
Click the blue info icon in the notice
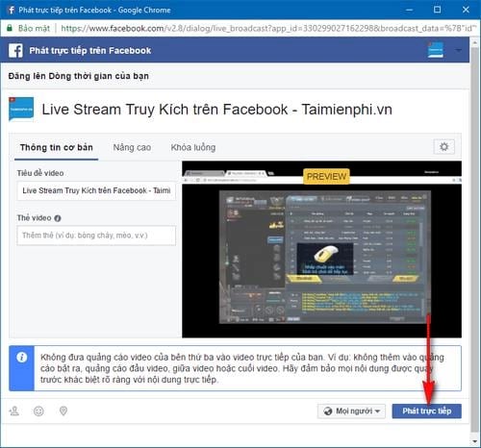click(x=22, y=357)
